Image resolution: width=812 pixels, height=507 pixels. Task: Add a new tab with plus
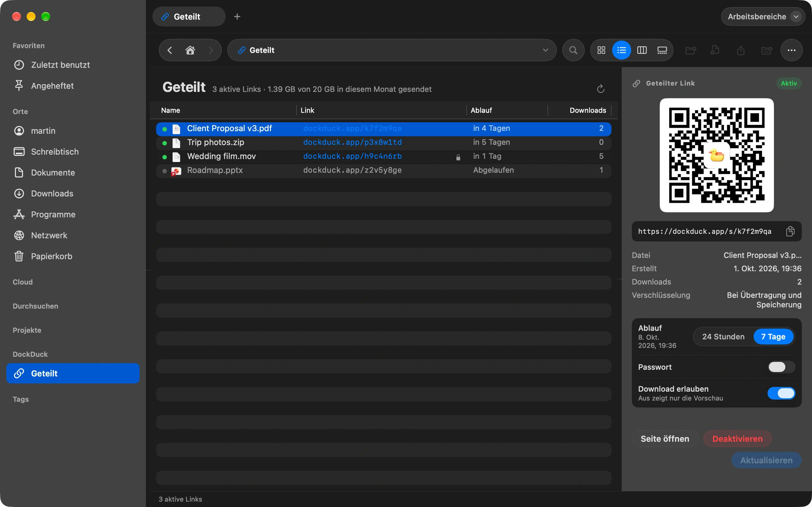(237, 16)
